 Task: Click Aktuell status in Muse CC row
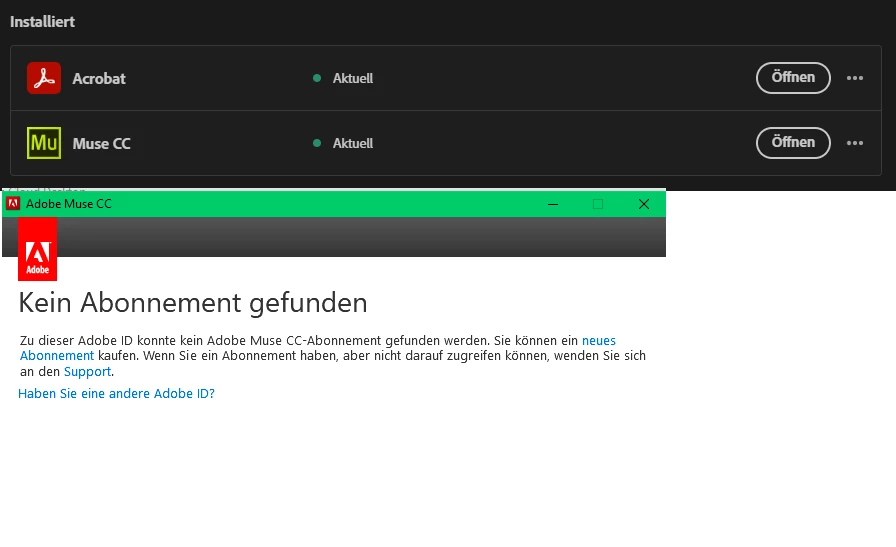tap(353, 143)
